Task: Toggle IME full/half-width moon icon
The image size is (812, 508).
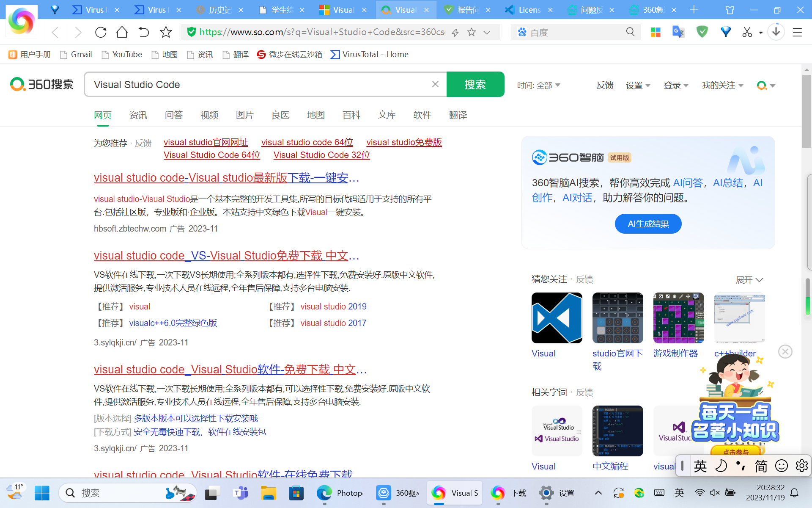Action: click(x=721, y=466)
